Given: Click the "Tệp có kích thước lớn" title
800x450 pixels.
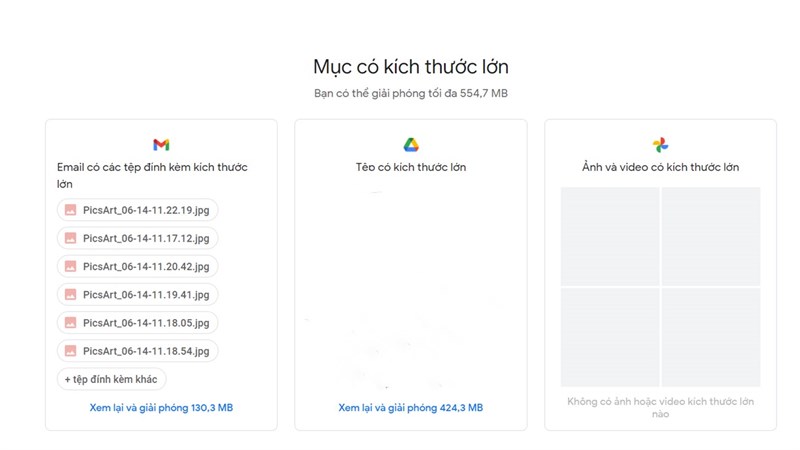Looking at the screenshot, I should [x=410, y=167].
